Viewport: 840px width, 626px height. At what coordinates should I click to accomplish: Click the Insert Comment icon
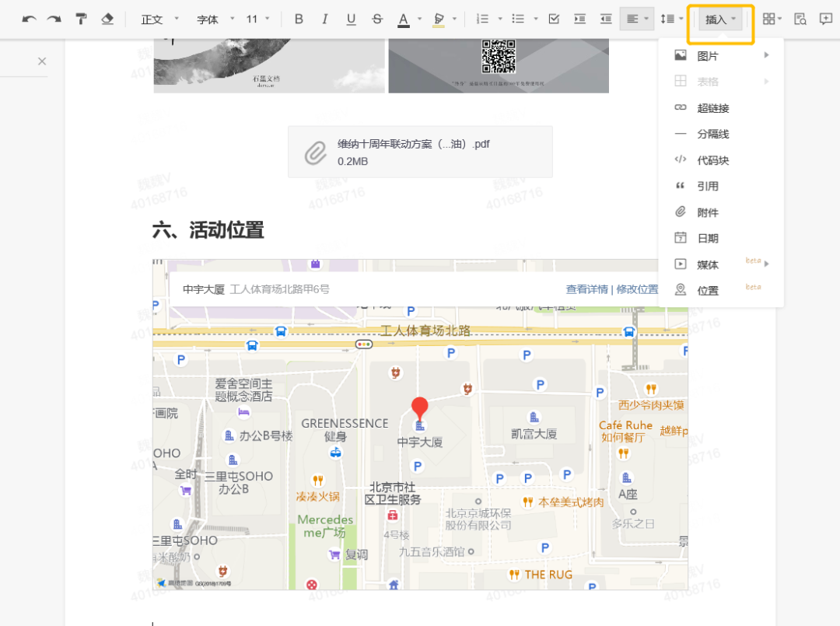point(826,19)
